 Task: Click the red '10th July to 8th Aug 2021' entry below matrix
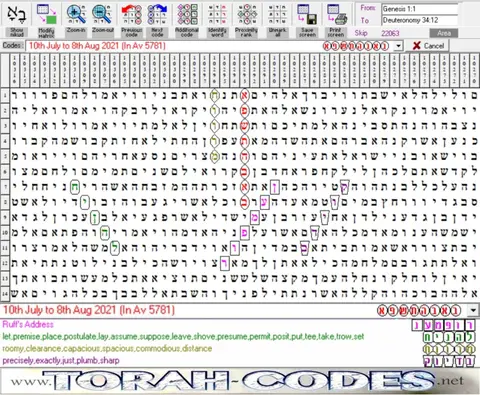point(89,310)
